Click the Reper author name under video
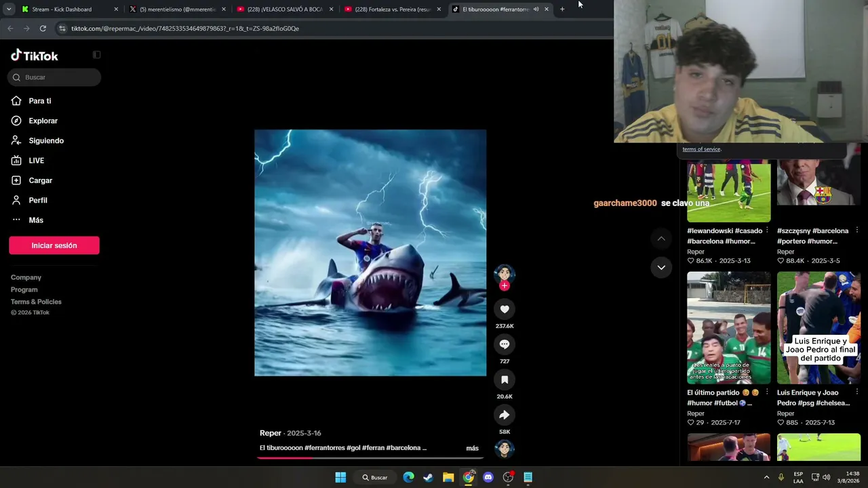 271,433
